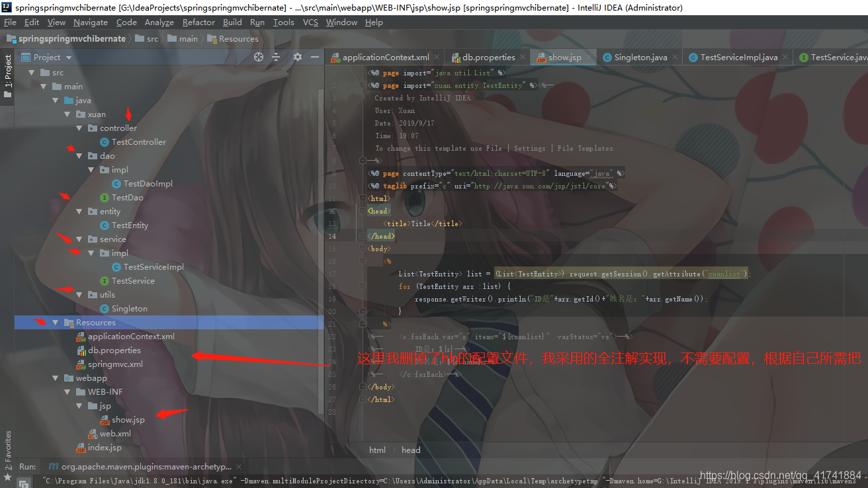
Task: Select TestDaoImpl in the project tree
Action: click(x=148, y=184)
